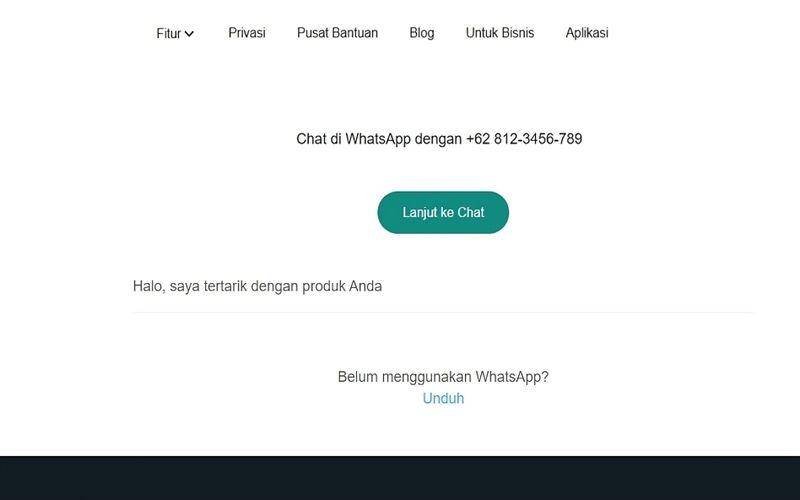Click the word Anda in the message

tap(365, 286)
